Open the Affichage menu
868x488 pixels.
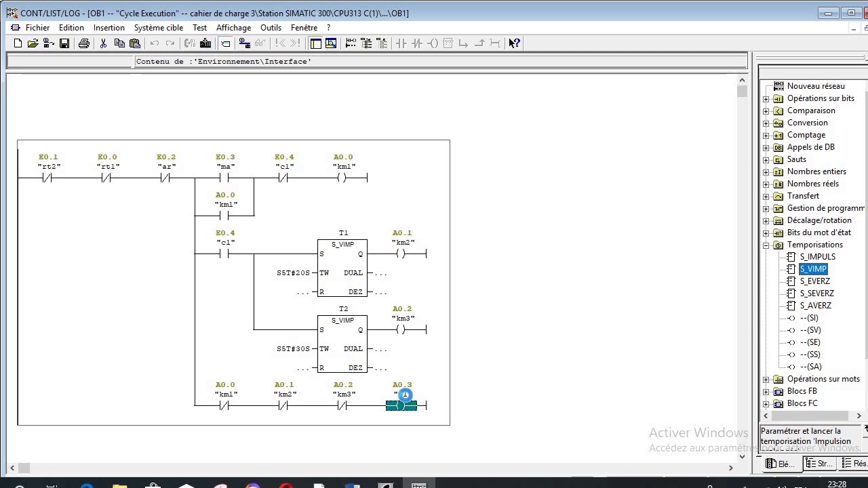[x=233, y=28]
